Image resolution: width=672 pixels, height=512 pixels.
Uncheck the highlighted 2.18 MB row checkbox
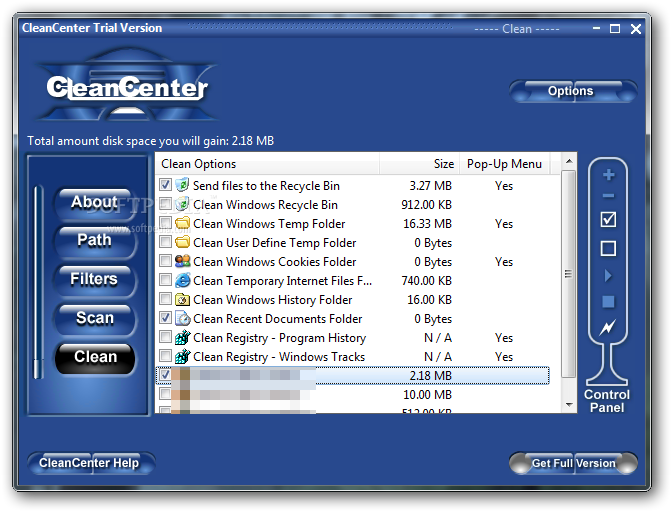click(165, 375)
